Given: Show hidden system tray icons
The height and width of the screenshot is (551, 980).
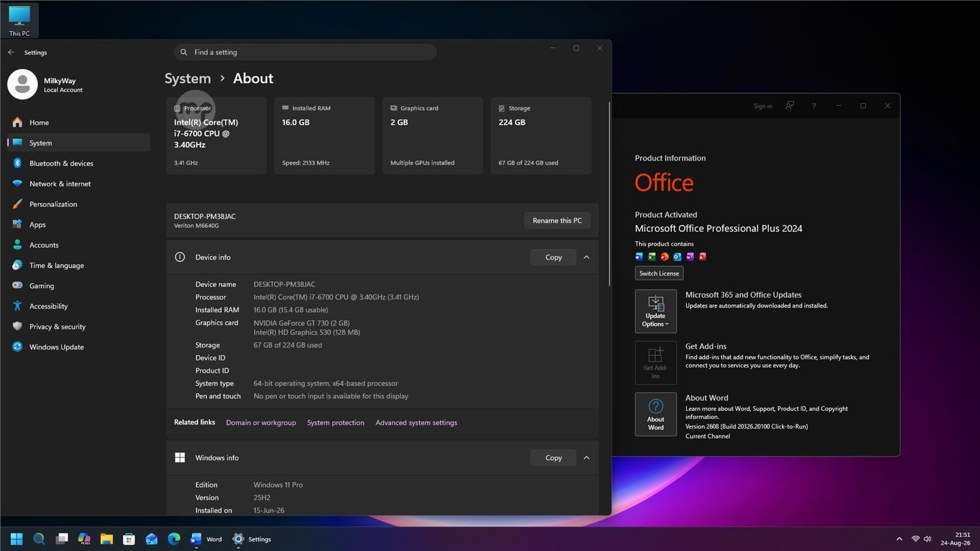Looking at the screenshot, I should click(x=899, y=539).
